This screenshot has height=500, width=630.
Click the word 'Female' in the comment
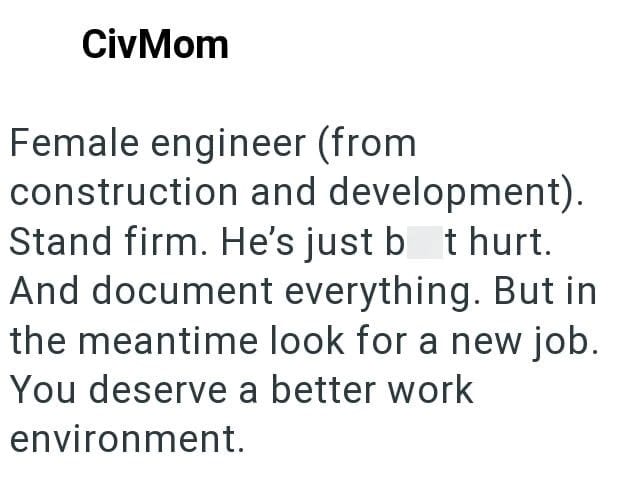73,144
